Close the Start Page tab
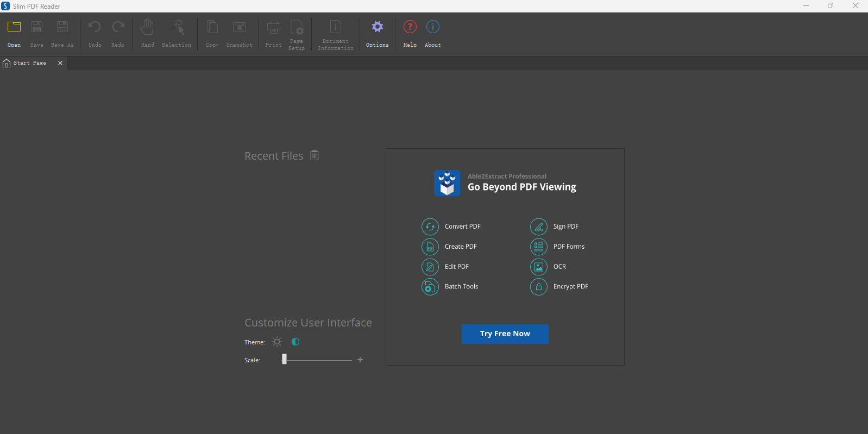The image size is (868, 434). click(60, 63)
